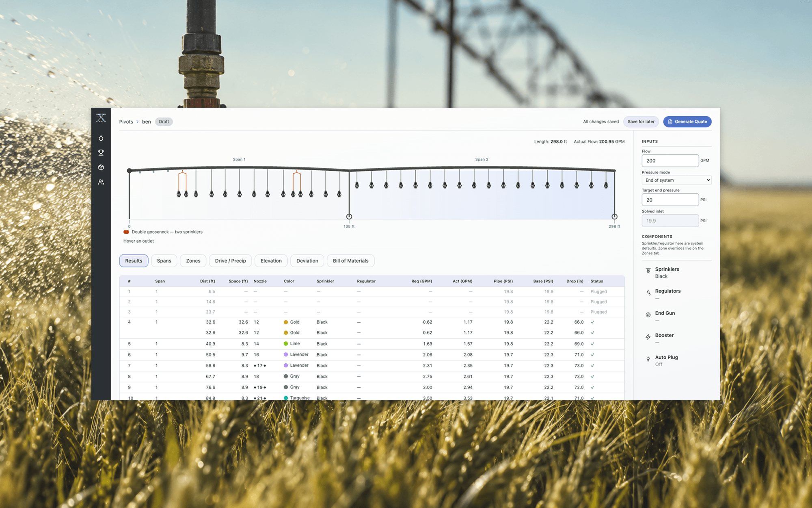This screenshot has width=812, height=508.
Task: Go to Pivots breadcrumb link
Action: point(126,122)
